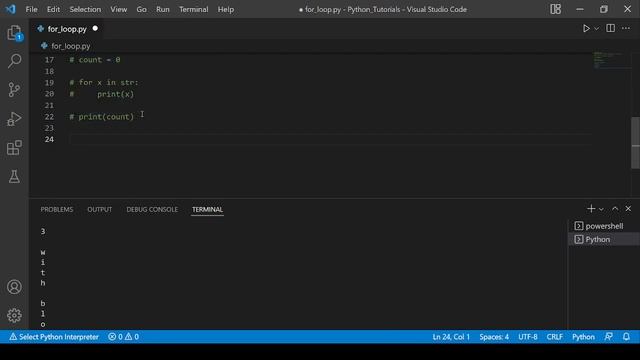640x360 pixels.
Task: Maximize the terminal panel with chevron up
Action: [615, 209]
